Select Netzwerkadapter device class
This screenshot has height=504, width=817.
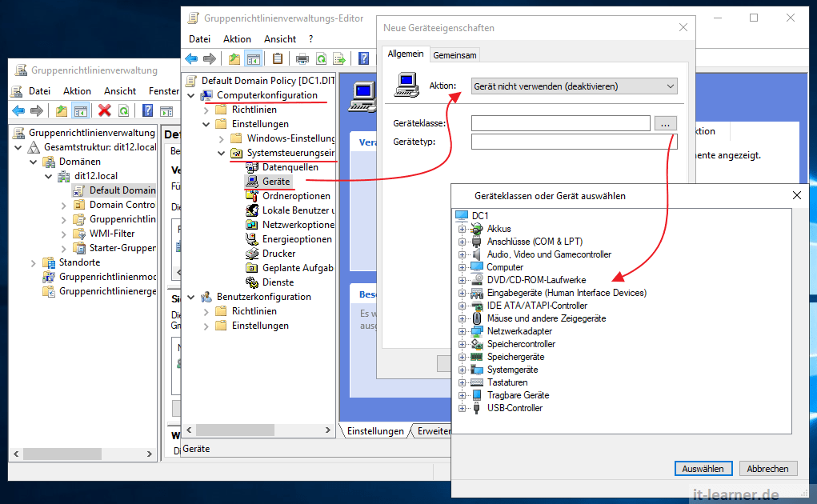pyautogui.click(x=519, y=331)
